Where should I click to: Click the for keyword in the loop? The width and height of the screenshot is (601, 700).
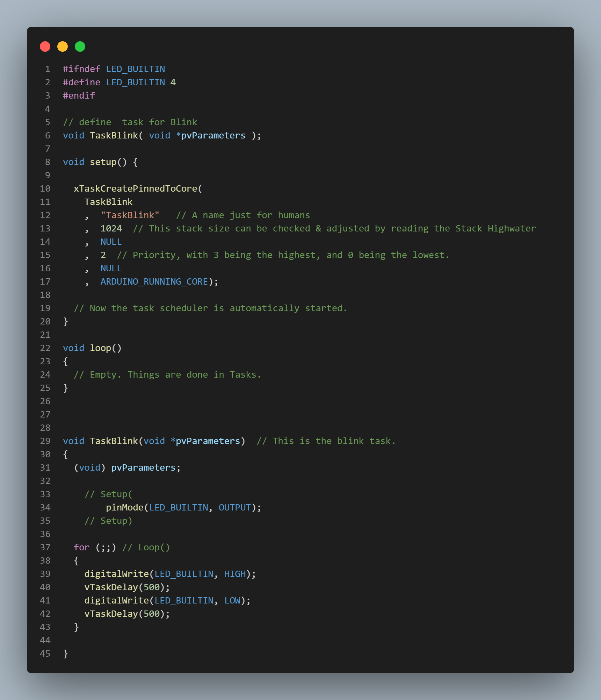pos(81,548)
